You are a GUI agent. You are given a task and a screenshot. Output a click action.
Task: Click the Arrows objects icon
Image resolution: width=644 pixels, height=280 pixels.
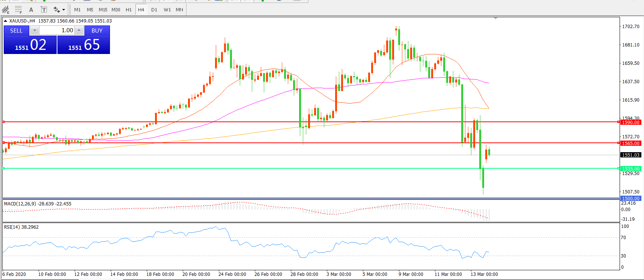[x=57, y=10]
